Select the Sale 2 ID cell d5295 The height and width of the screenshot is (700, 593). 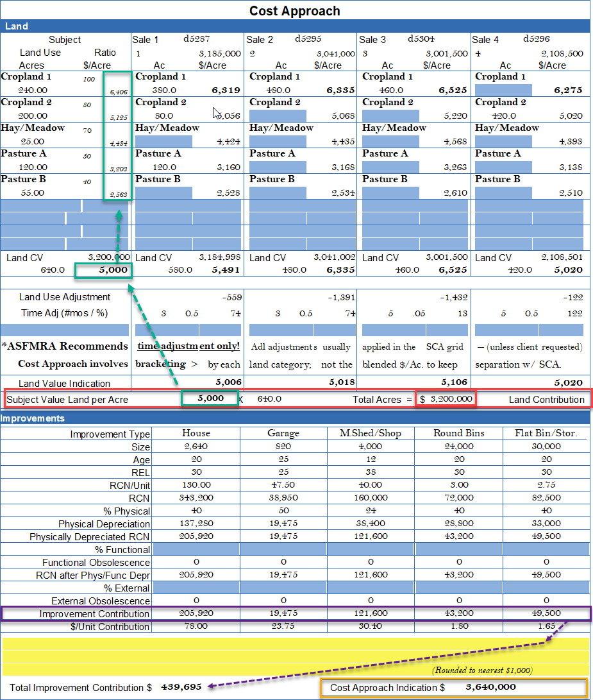pos(308,39)
